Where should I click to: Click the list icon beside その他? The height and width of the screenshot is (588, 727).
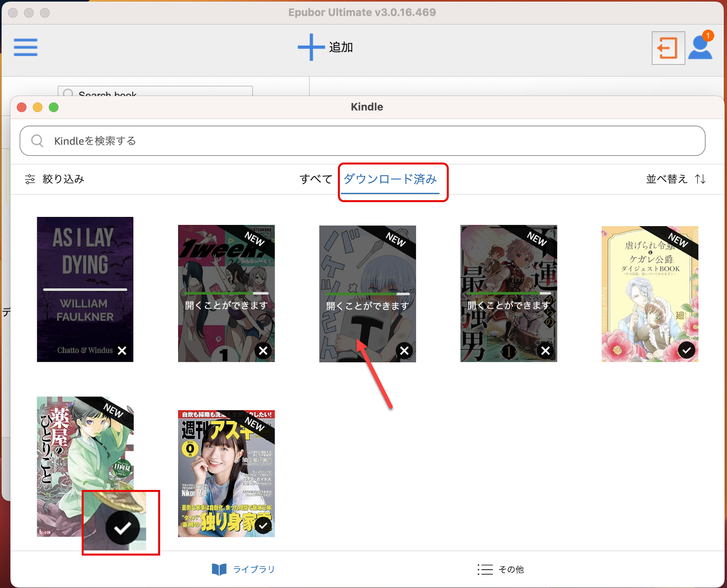[x=485, y=569]
